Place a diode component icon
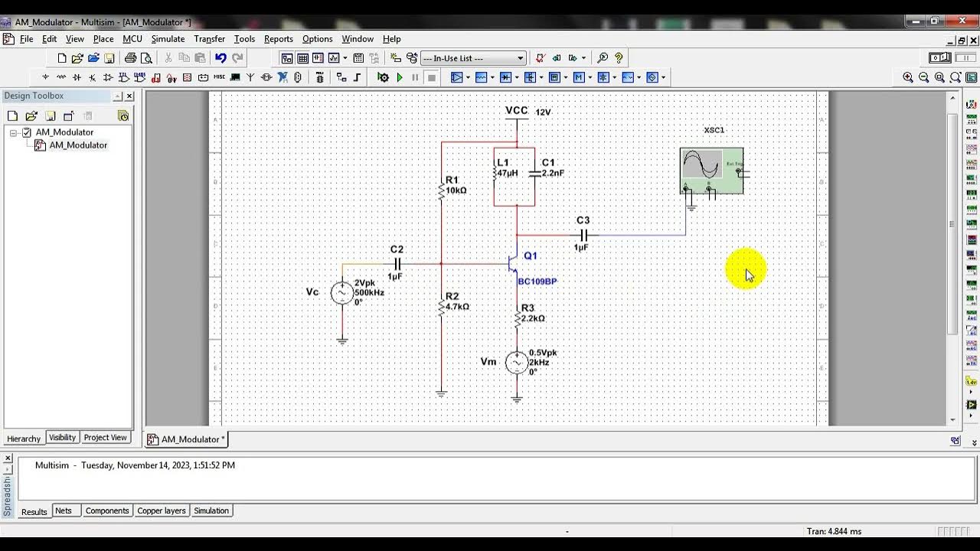The height and width of the screenshot is (551, 980). pos(77,77)
